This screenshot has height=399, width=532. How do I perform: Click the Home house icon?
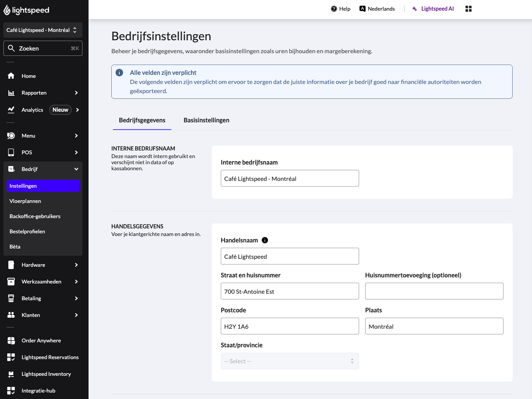11,76
